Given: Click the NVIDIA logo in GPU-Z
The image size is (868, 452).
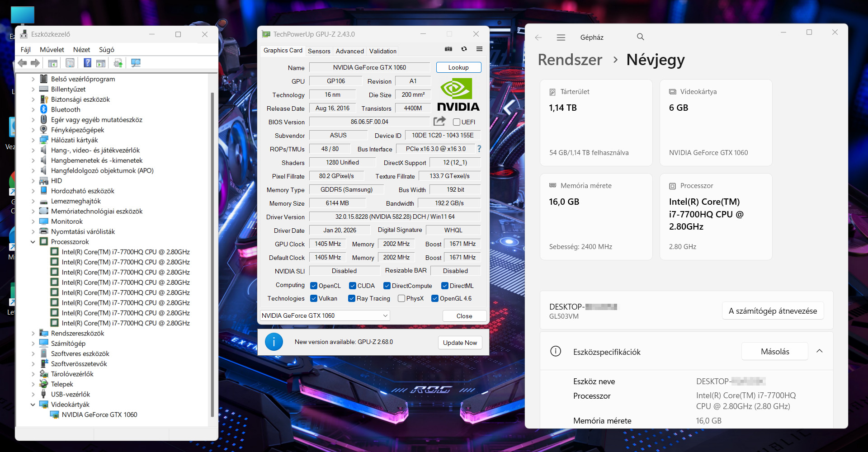Looking at the screenshot, I should pyautogui.click(x=458, y=94).
